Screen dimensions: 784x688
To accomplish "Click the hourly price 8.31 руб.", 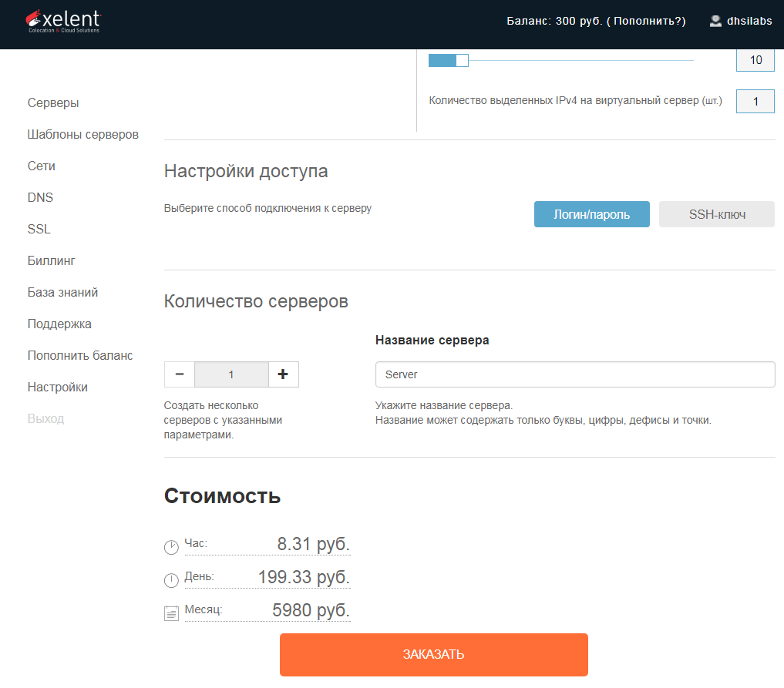I will tap(313, 544).
